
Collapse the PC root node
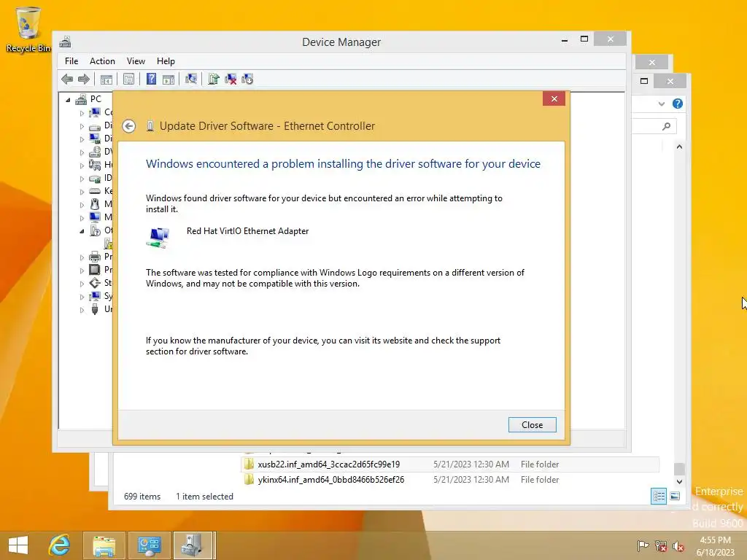pos(68,100)
